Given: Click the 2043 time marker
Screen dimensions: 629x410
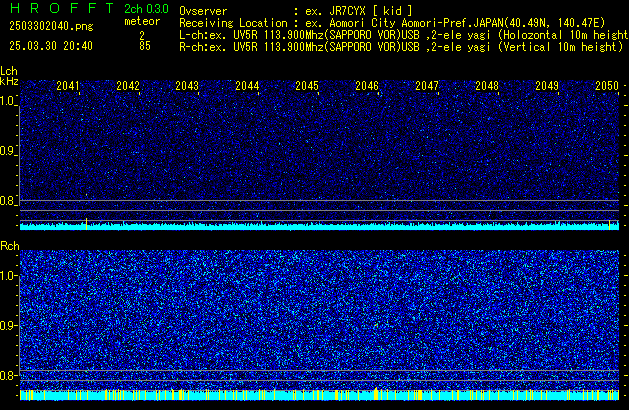Looking at the screenshot, I should [187, 86].
